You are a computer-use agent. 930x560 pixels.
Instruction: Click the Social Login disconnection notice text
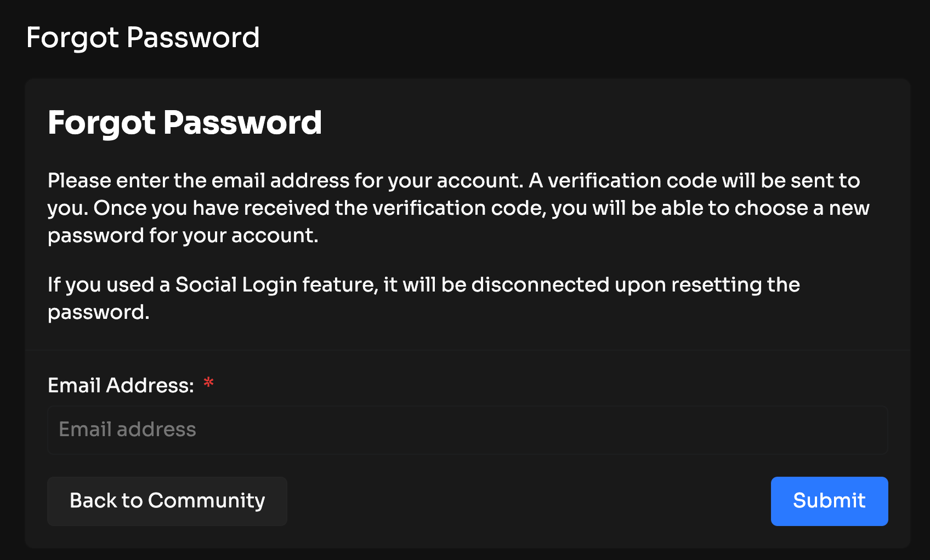(x=424, y=298)
